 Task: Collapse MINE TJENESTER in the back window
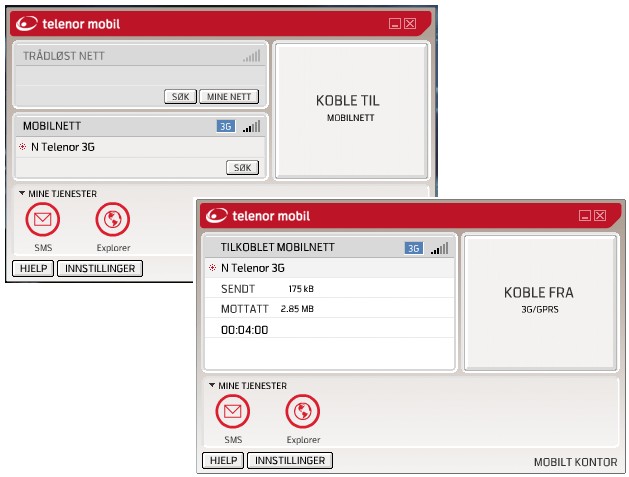pyautogui.click(x=22, y=193)
